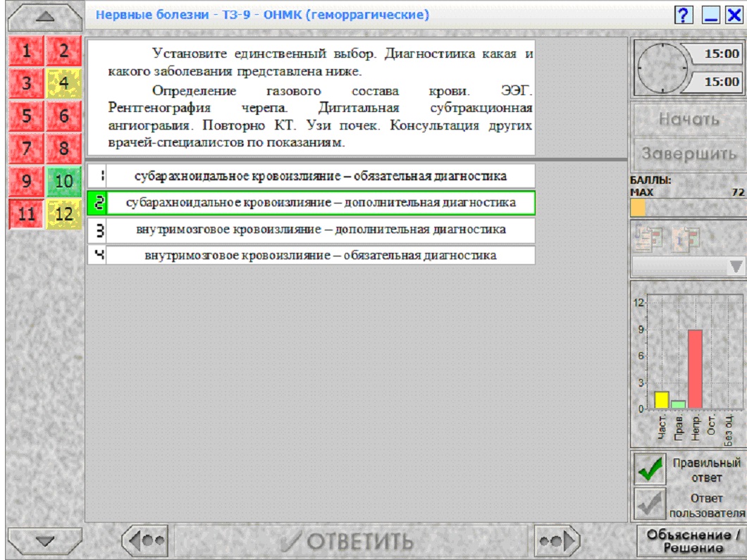Click the analog clock face

point(662,68)
